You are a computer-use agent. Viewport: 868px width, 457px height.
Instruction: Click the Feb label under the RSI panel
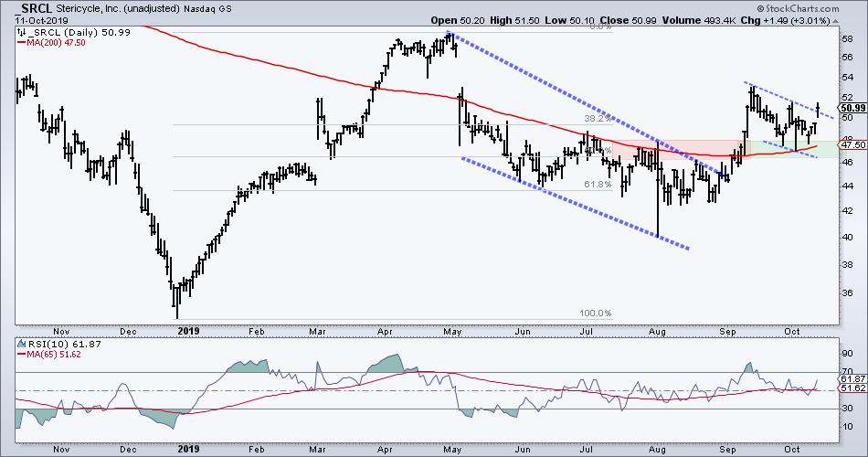pos(257,450)
